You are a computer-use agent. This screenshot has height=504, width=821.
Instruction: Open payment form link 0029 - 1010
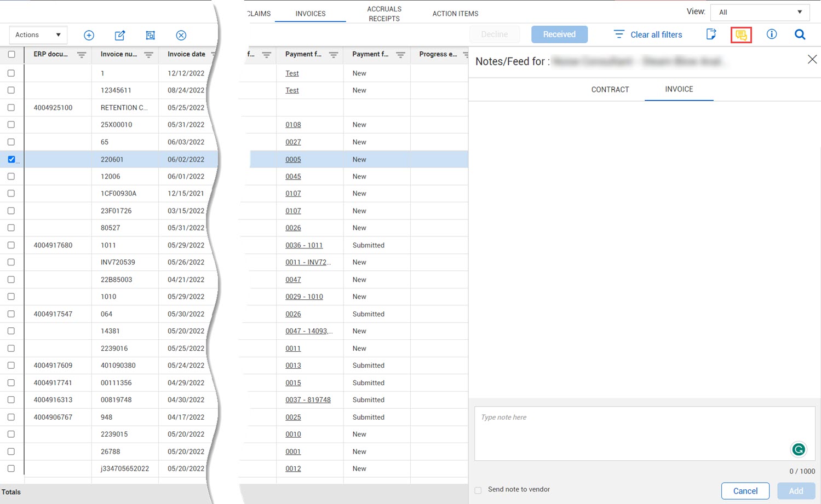point(304,297)
